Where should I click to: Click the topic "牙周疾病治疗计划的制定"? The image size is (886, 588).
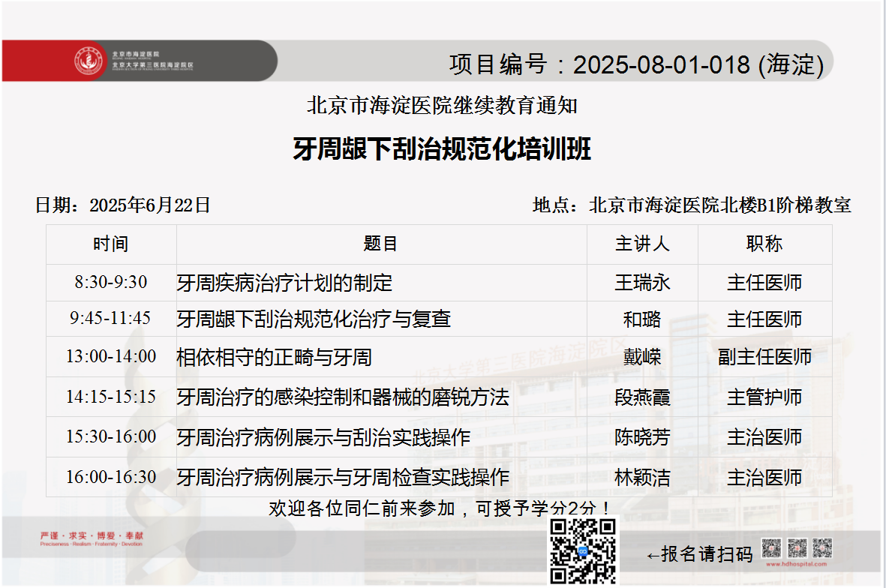coord(284,283)
